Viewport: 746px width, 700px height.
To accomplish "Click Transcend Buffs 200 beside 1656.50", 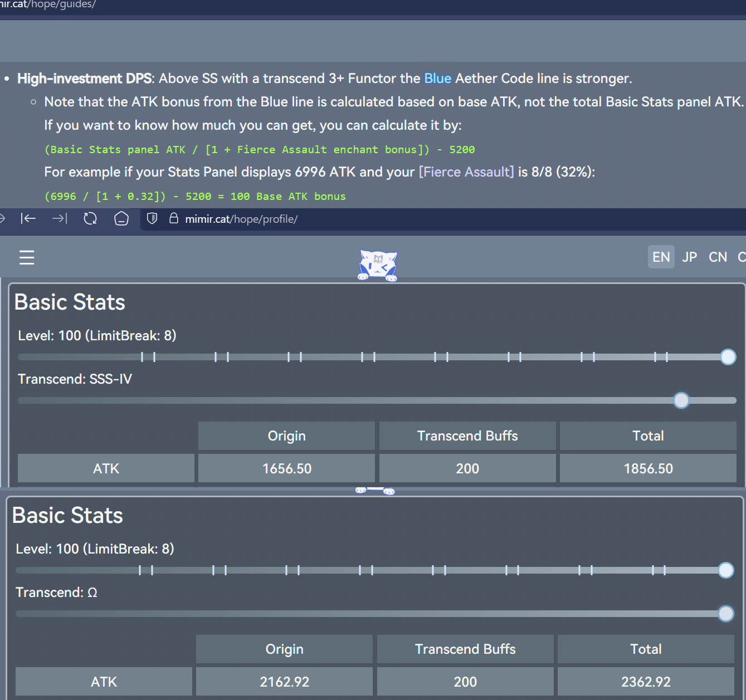I will (x=467, y=468).
